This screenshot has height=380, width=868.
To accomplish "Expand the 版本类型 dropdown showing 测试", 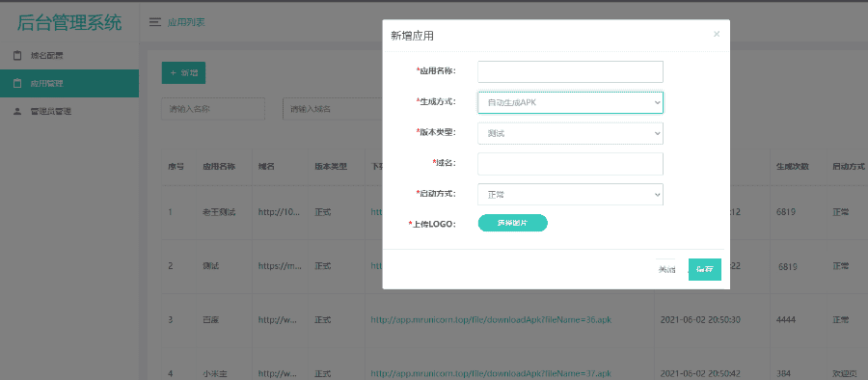I will point(570,133).
